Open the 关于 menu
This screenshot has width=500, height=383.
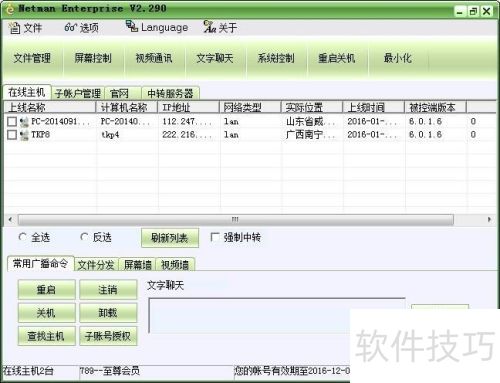tap(221, 27)
